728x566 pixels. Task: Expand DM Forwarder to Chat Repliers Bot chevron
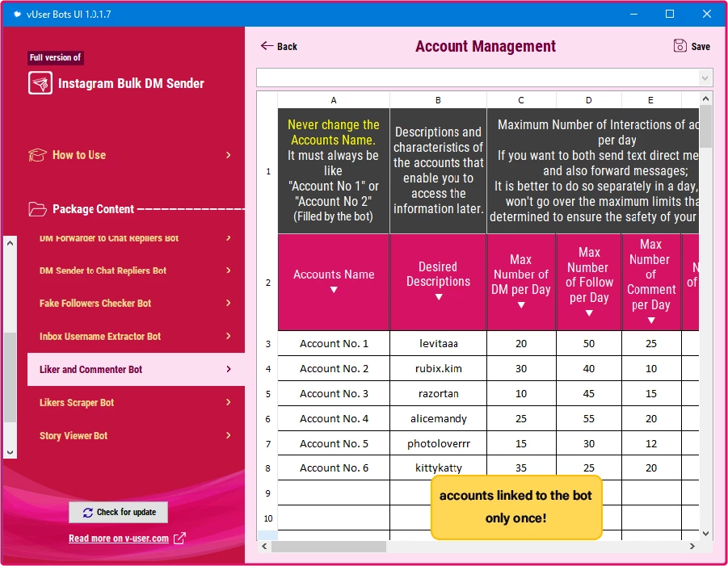click(x=229, y=238)
